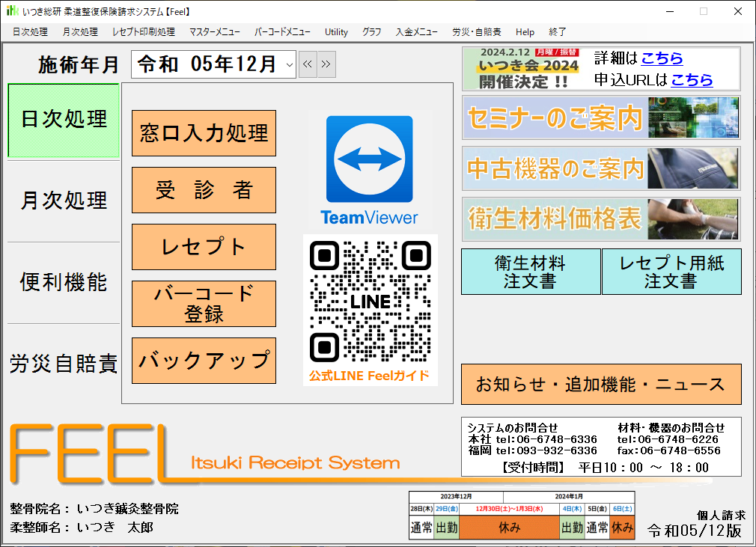Launch バックアップ button
Screen dimensions: 756x547
[204, 361]
